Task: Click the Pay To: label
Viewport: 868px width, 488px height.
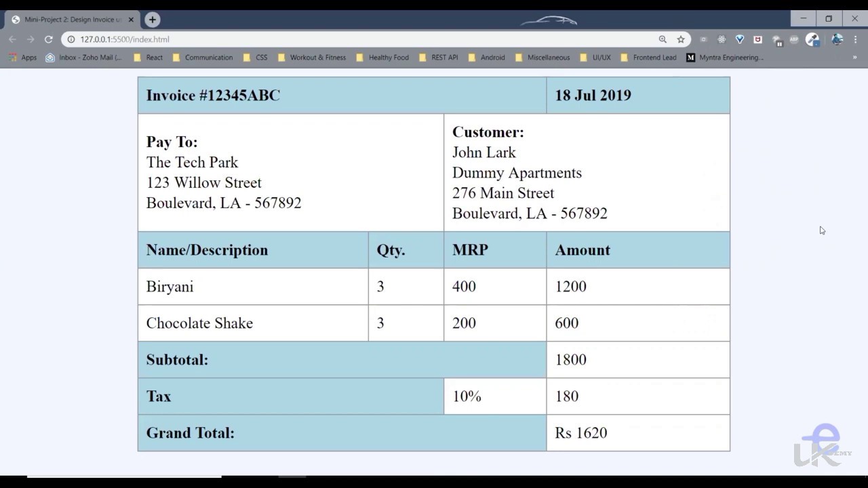Action: coord(172,142)
